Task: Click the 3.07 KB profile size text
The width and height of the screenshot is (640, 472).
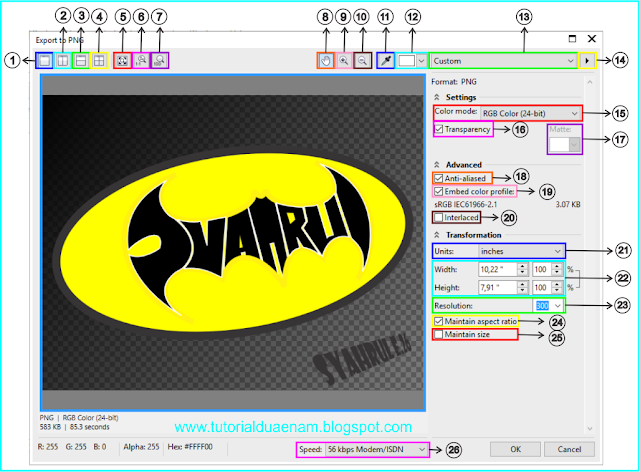Action: tap(568, 204)
